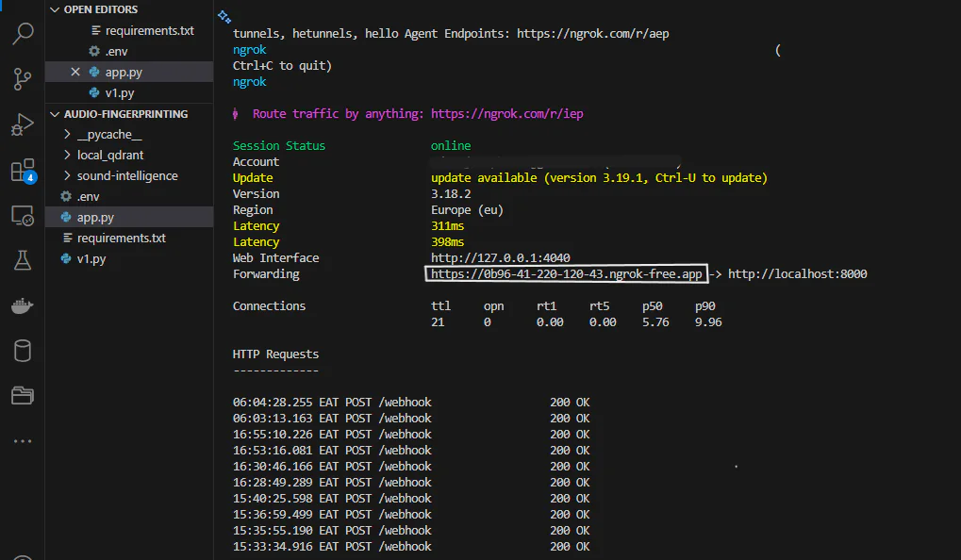The width and height of the screenshot is (961, 560).
Task: Click the latency value 398ms
Action: (447, 242)
